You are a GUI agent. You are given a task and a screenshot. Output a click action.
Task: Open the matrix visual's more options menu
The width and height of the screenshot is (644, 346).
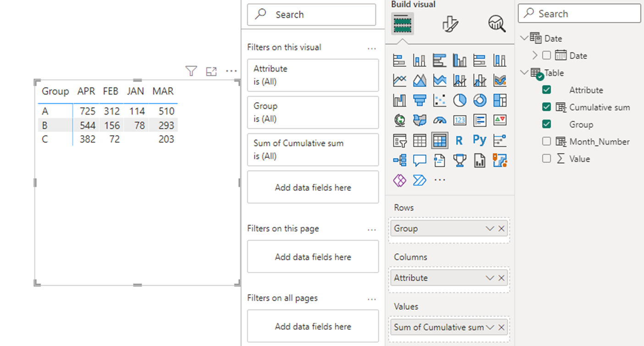tap(231, 71)
